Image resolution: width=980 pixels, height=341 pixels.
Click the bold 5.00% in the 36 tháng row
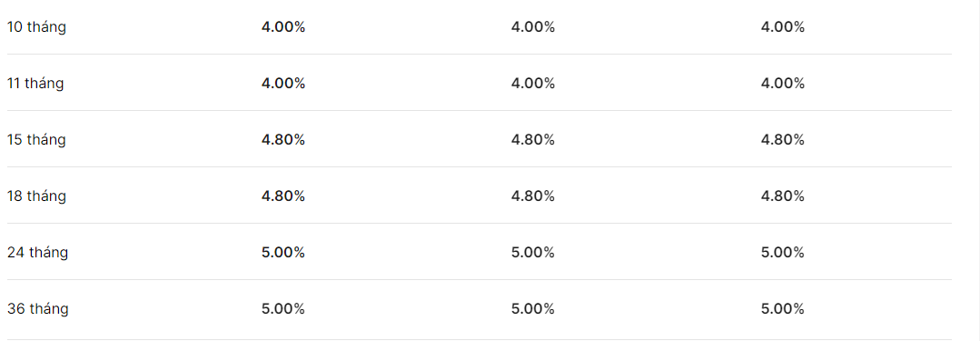(283, 309)
